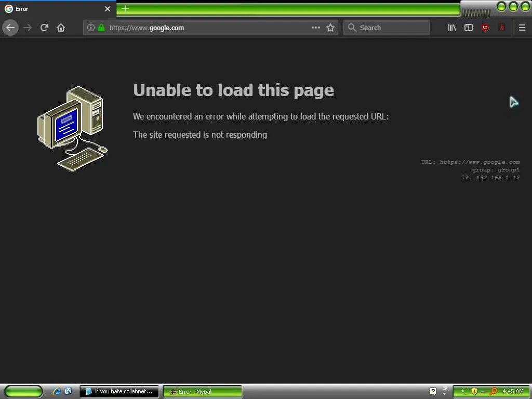Viewport: 532px width, 399px height.
Task: Go back to the previous page
Action: [x=10, y=28]
